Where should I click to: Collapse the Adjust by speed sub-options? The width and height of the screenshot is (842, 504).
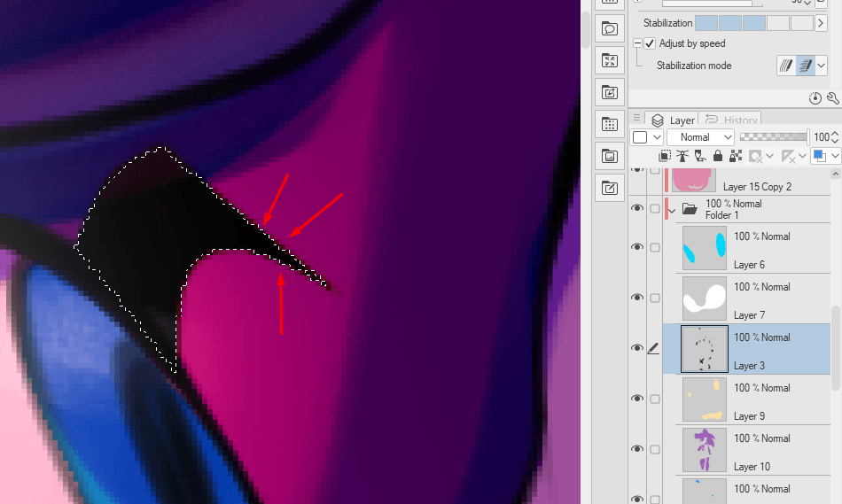pyautogui.click(x=637, y=43)
